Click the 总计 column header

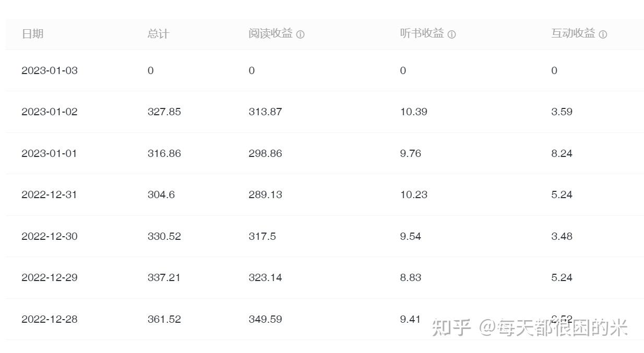(x=158, y=34)
